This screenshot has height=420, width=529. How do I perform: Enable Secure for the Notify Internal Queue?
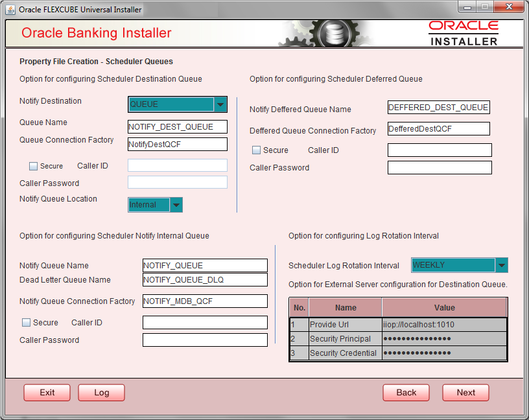(25, 322)
